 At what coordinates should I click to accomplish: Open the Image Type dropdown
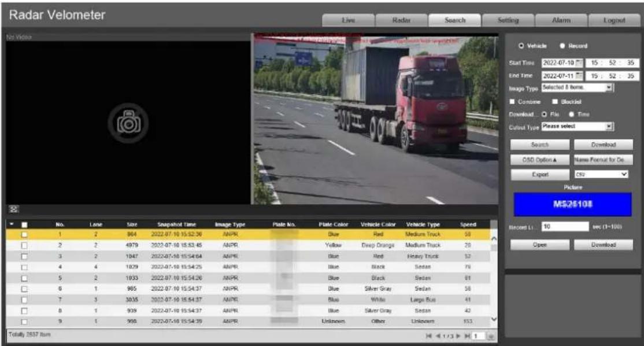click(x=578, y=87)
